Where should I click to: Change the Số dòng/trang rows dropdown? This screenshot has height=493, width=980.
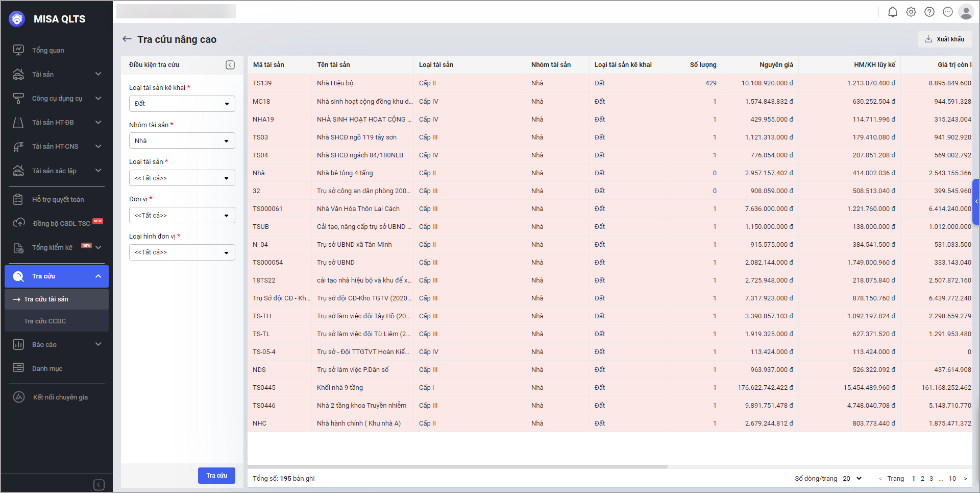click(852, 479)
